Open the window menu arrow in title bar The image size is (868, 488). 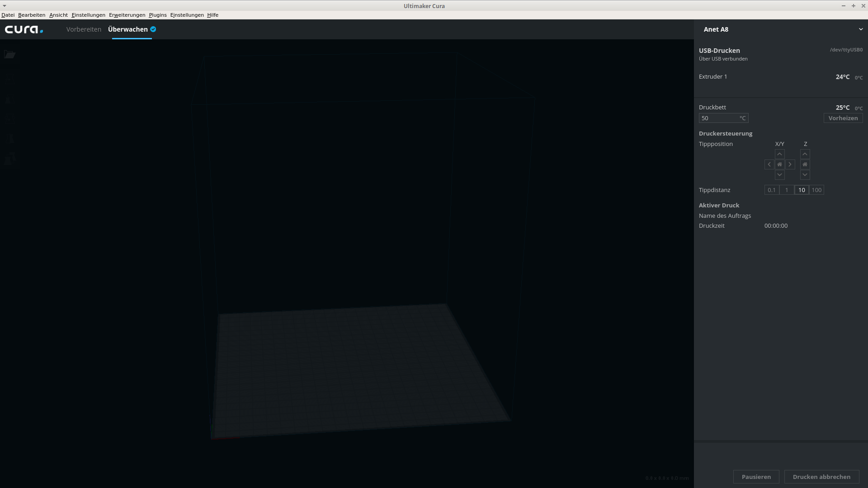click(5, 6)
